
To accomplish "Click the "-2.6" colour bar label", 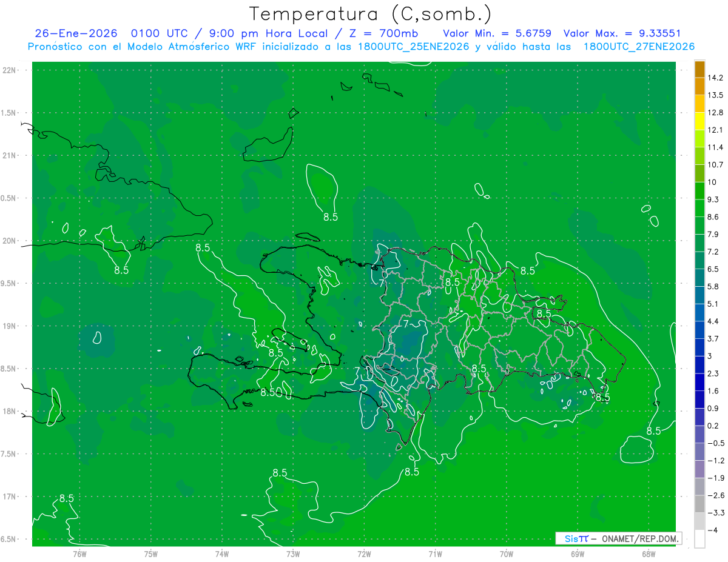I will click(716, 496).
